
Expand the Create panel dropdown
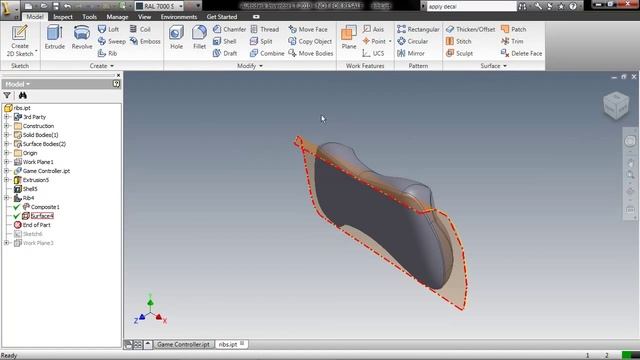pos(102,66)
